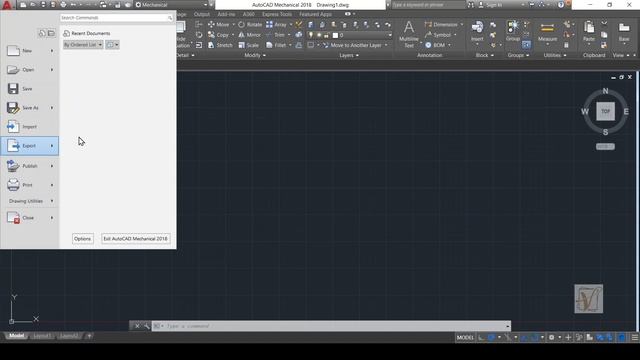Select the Trim tool

point(276,35)
